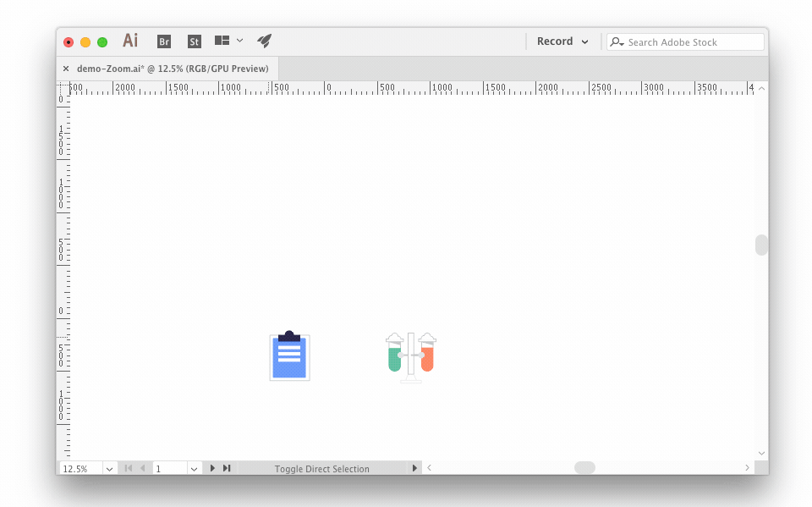The width and height of the screenshot is (812, 507).
Task: Open Adobe Stock via St icon
Action: tap(195, 41)
